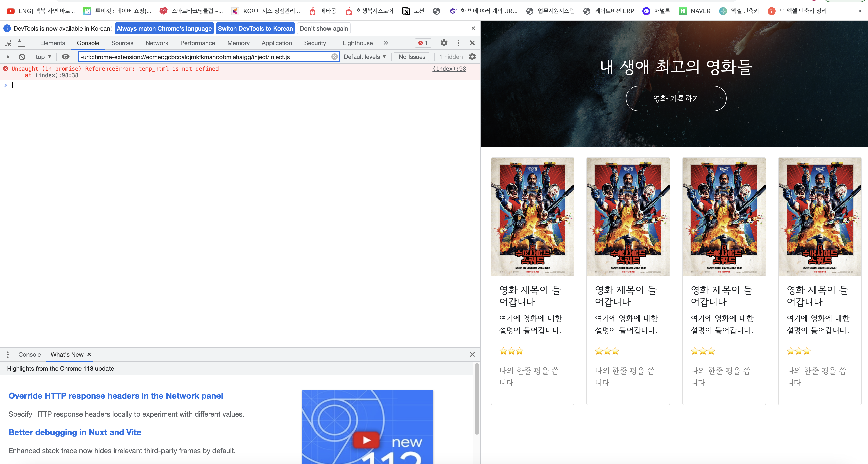This screenshot has width=868, height=464.
Task: Open the Security tab
Action: 315,43
